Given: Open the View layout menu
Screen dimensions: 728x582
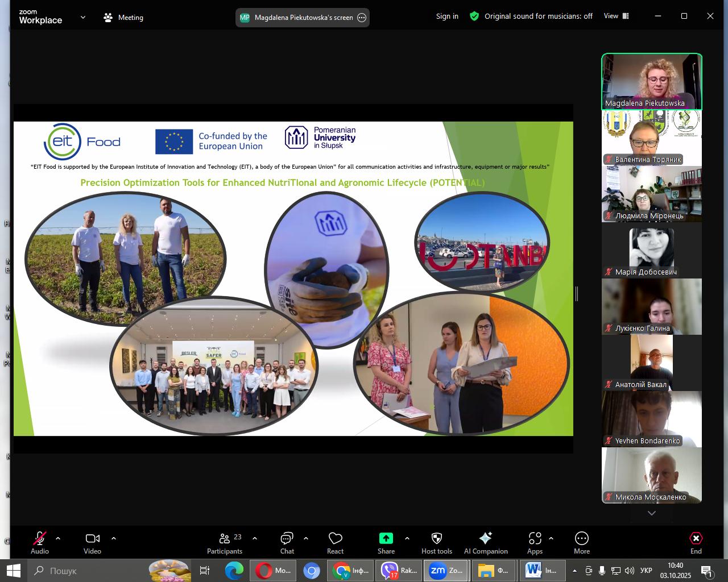Looking at the screenshot, I should [x=617, y=16].
